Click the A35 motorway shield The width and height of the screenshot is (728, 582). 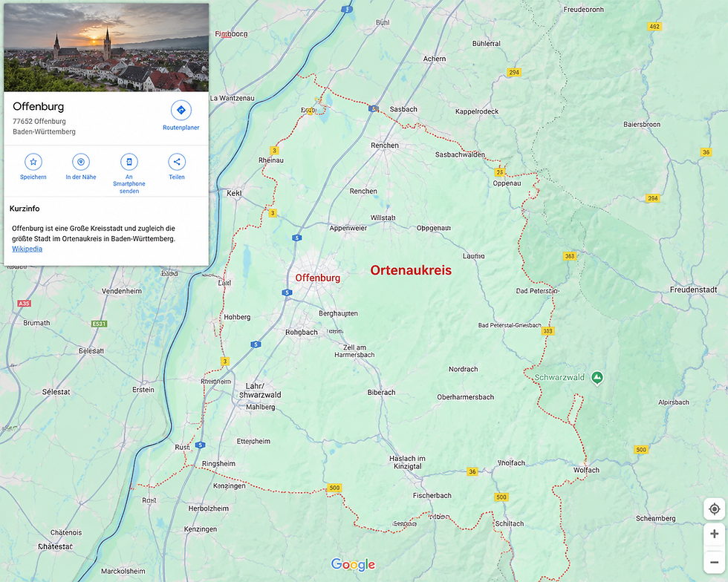[24, 303]
